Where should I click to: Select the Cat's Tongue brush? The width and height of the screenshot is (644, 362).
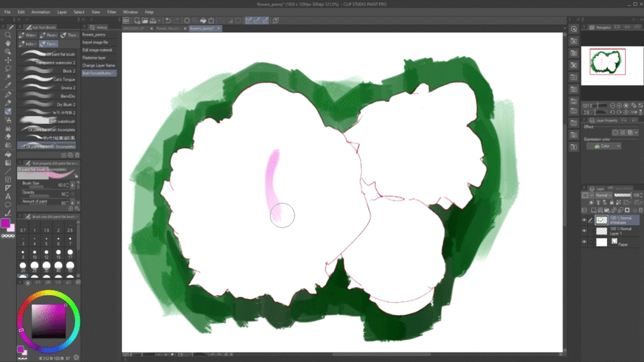48,79
